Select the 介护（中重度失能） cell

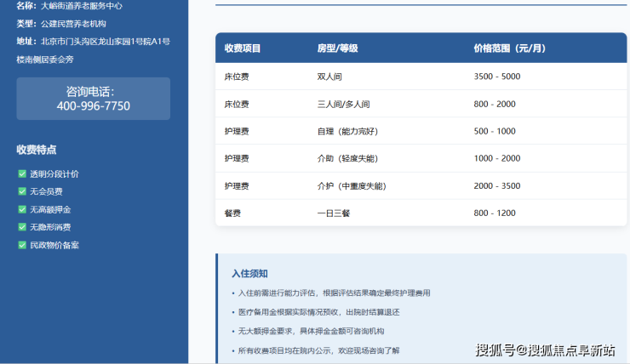point(352,186)
